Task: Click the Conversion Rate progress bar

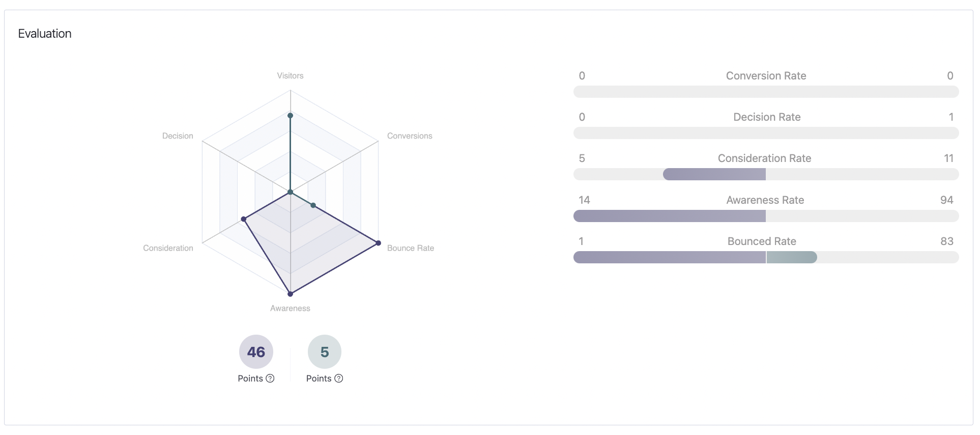Action: click(x=766, y=92)
